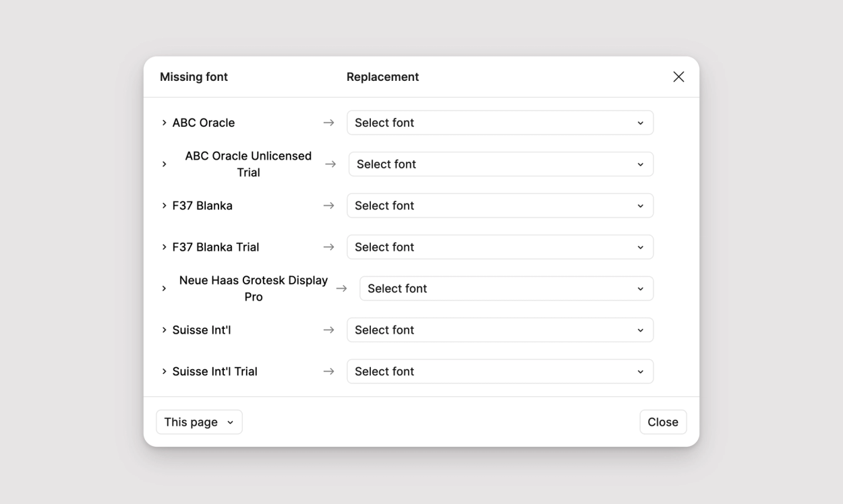Select replacement font for F37 Blanka
Screen dimensions: 843x504
point(500,206)
